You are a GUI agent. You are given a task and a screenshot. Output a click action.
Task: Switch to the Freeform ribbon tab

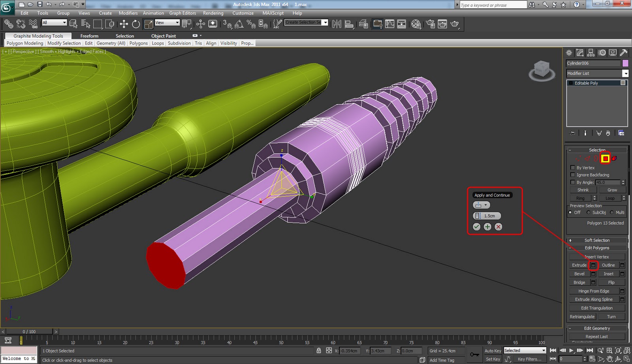[x=89, y=36]
